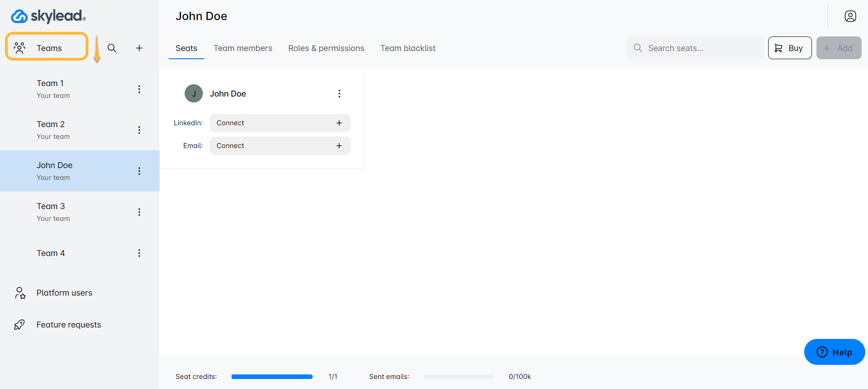Click the J avatar of John Doe seat

(193, 93)
